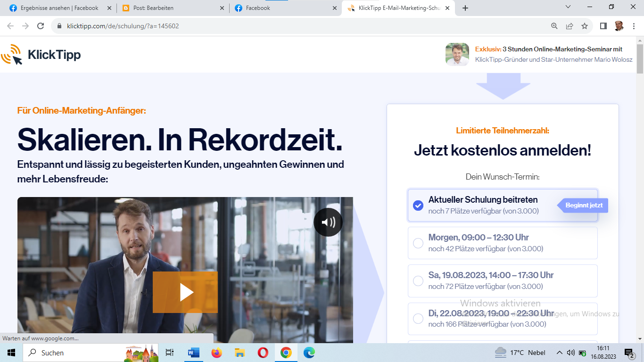Click the 'Dein Wunsch-Termin:' label

pyautogui.click(x=503, y=177)
